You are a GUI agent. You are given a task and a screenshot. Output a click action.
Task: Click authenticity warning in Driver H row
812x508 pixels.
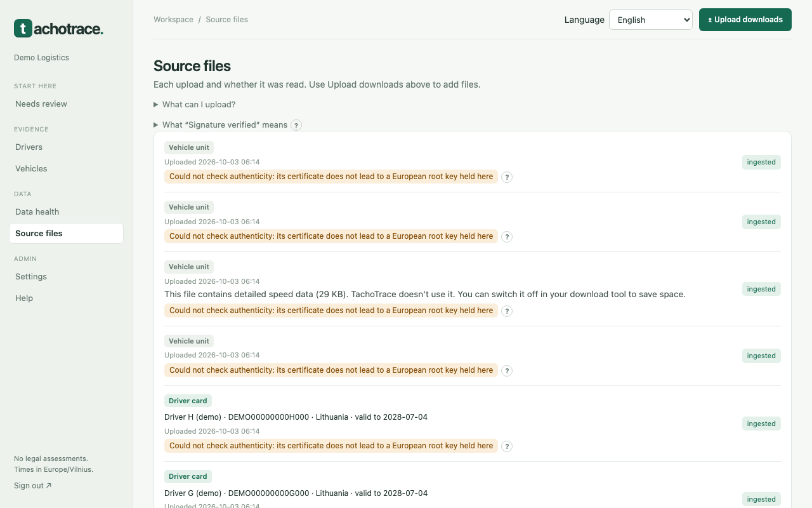[331, 446]
